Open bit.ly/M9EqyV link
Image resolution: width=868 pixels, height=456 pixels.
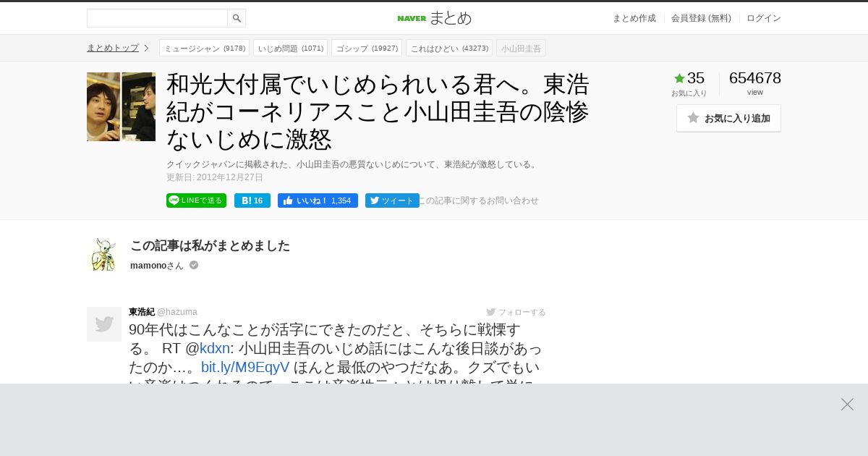point(245,366)
